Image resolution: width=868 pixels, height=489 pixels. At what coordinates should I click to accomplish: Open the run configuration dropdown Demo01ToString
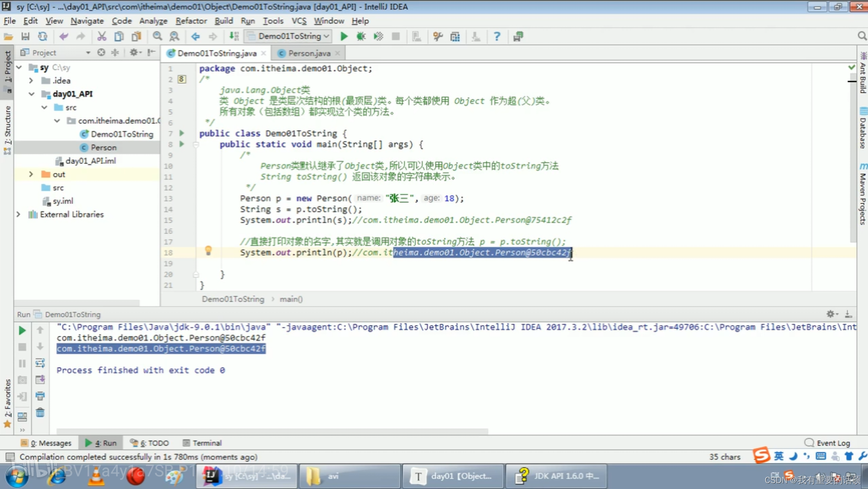288,36
